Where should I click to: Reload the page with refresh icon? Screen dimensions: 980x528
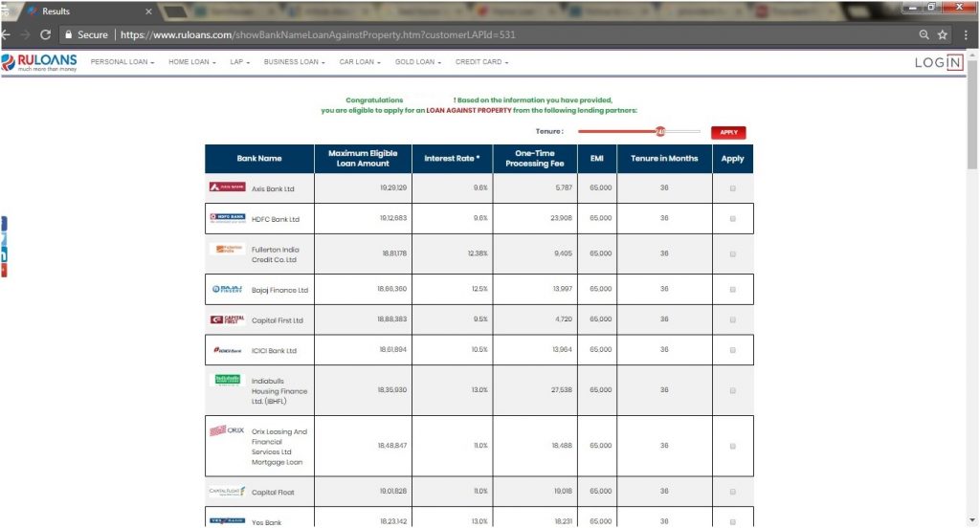45,35
